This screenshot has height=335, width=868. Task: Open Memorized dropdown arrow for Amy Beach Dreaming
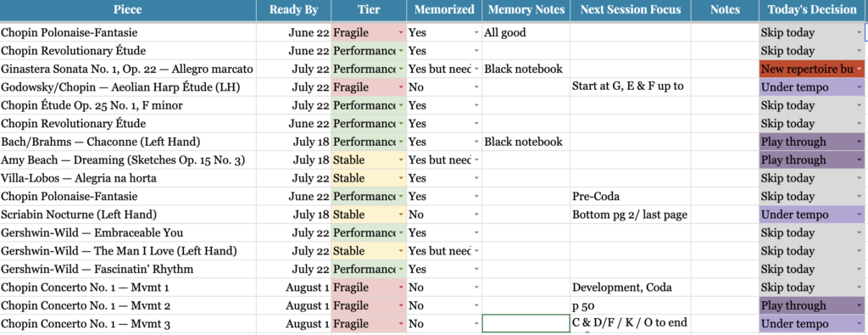(x=476, y=160)
